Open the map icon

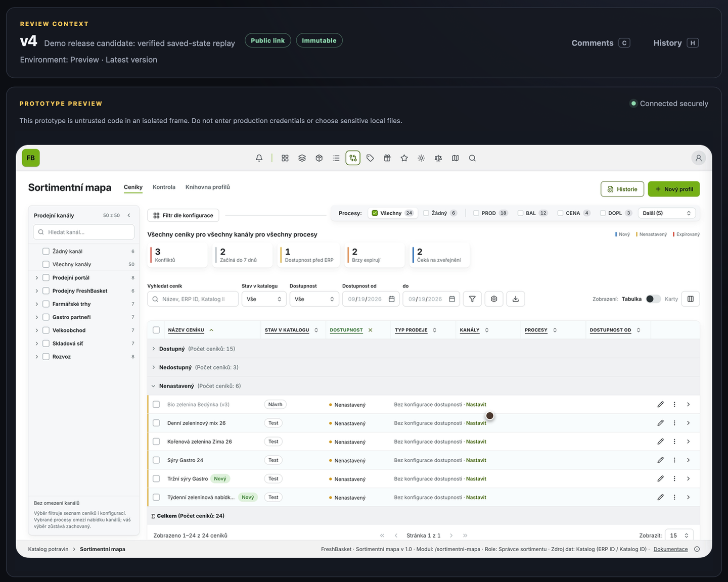click(x=456, y=158)
